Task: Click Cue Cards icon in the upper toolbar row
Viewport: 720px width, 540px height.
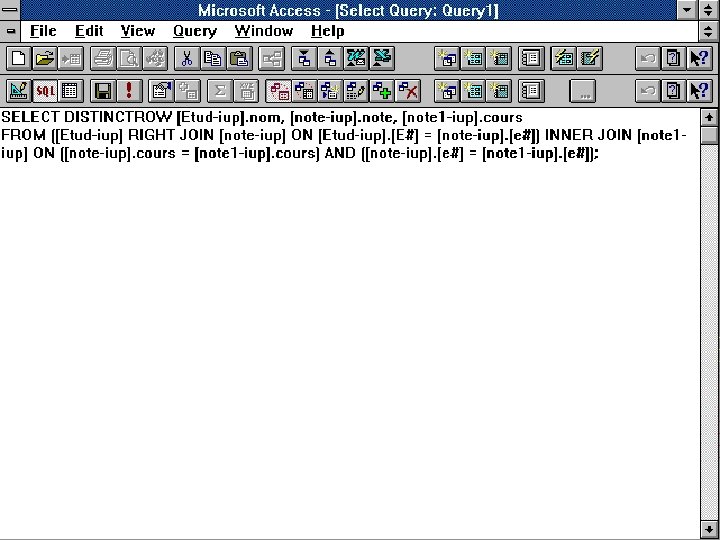Action: [x=673, y=58]
